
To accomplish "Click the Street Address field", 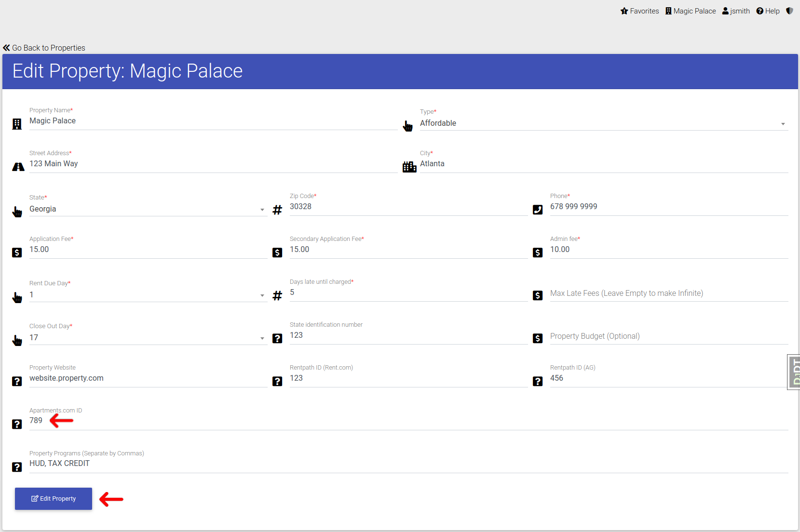I will [213, 164].
